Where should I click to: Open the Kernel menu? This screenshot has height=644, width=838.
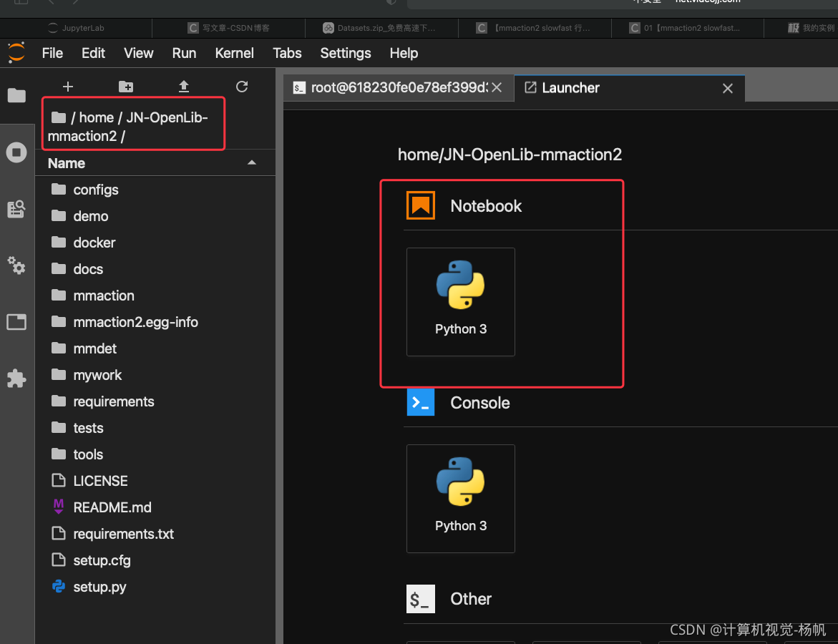click(234, 54)
